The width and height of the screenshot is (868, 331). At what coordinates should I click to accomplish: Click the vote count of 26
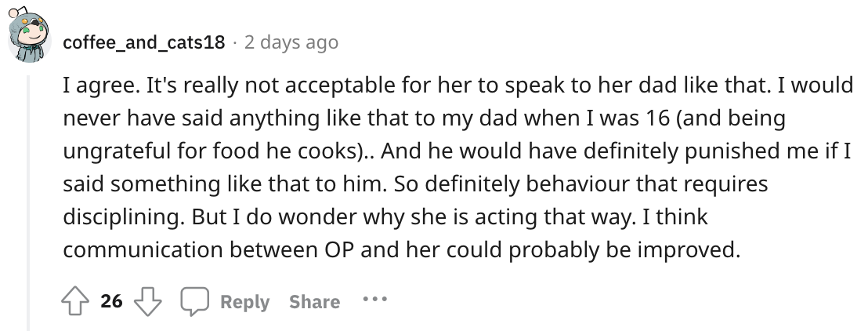pyautogui.click(x=112, y=301)
